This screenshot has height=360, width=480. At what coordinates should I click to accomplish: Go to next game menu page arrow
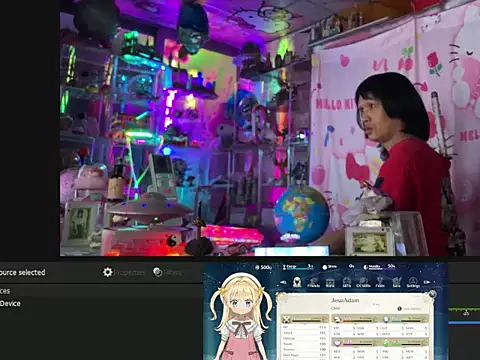pos(427,282)
